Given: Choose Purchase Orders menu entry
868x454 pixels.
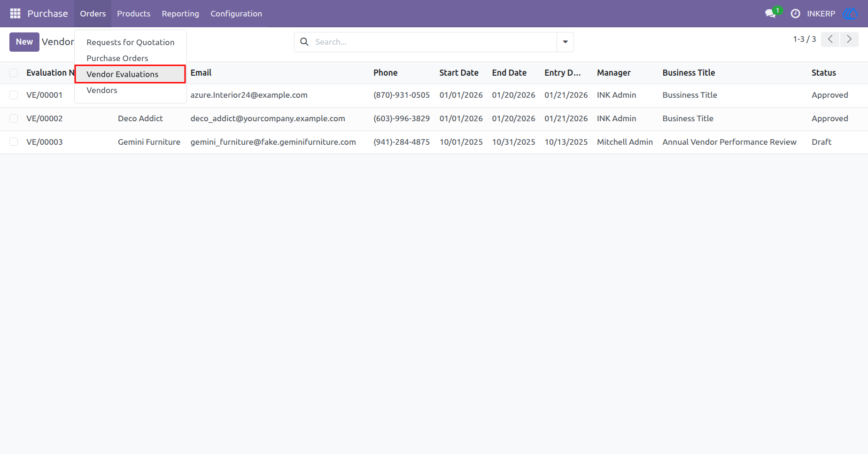Looking at the screenshot, I should point(131,58).
